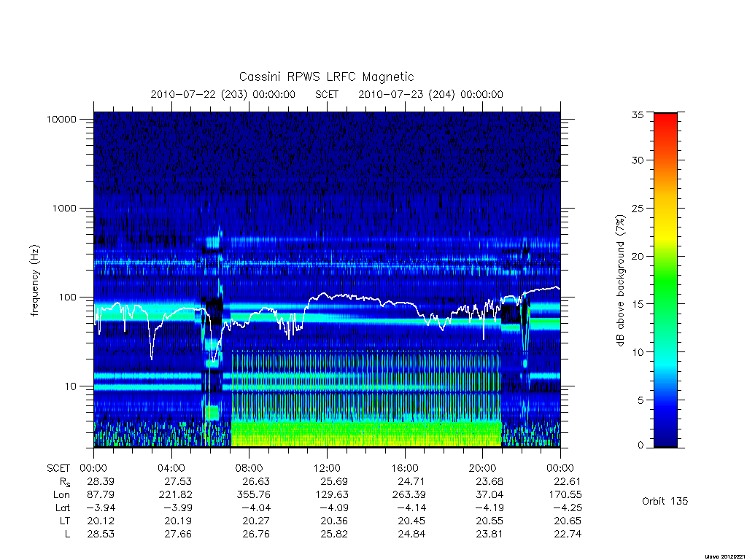Click the Lon value "37.04"
Image resolution: width=747 pixels, height=560 pixels.
pos(489,495)
